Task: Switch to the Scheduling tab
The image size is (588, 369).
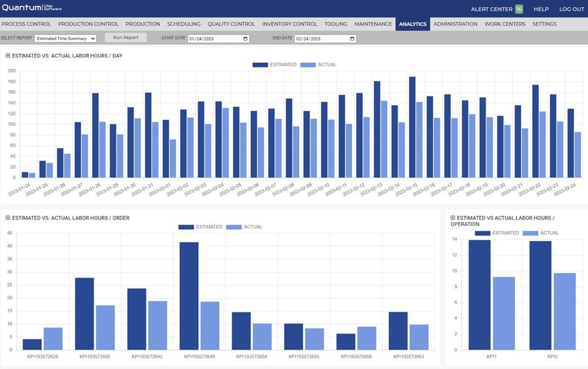Action: coord(183,24)
